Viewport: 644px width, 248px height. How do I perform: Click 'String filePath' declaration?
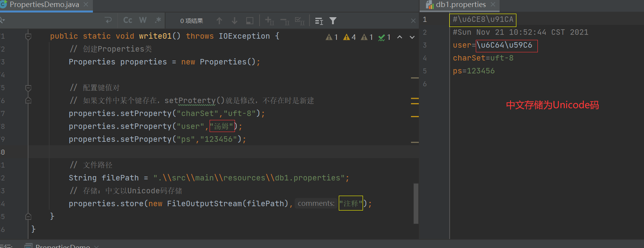104,178
